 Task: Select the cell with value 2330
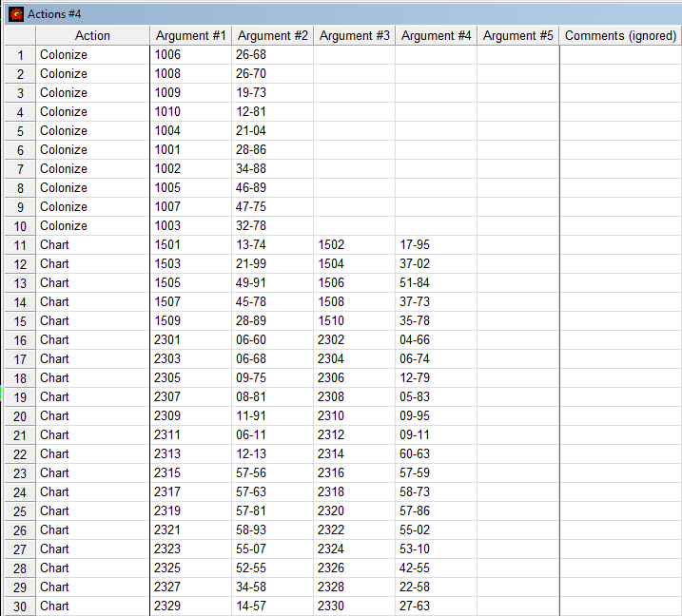[354, 606]
